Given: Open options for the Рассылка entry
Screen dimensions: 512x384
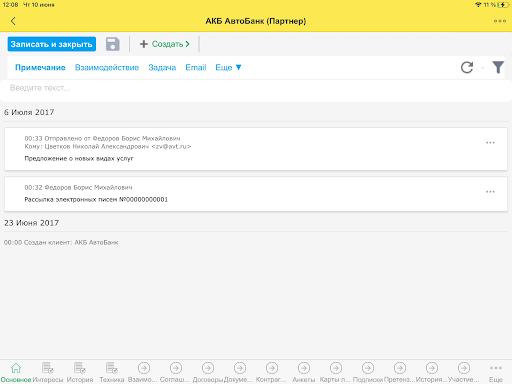Looking at the screenshot, I should 490,192.
